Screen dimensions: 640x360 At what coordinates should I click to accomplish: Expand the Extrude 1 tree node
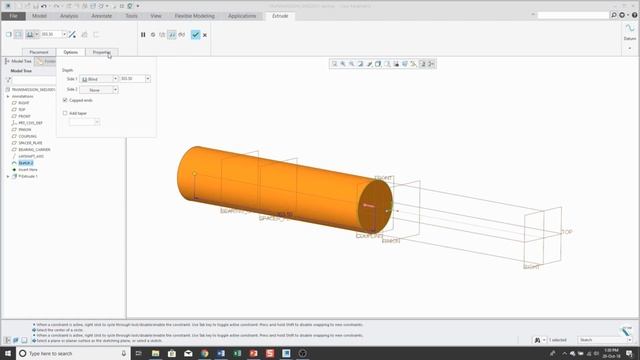8,176
